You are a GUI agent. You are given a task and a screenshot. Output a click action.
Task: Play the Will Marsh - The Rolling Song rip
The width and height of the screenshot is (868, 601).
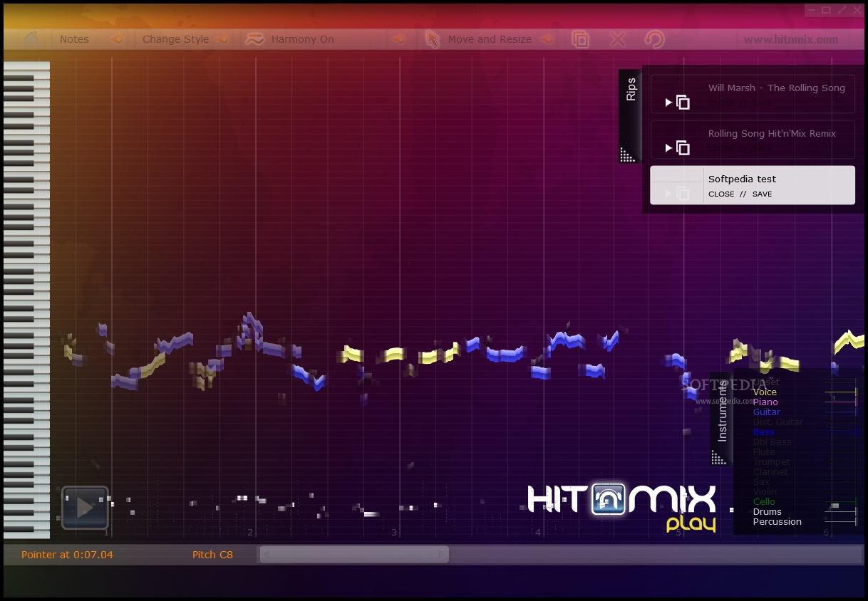tap(668, 103)
